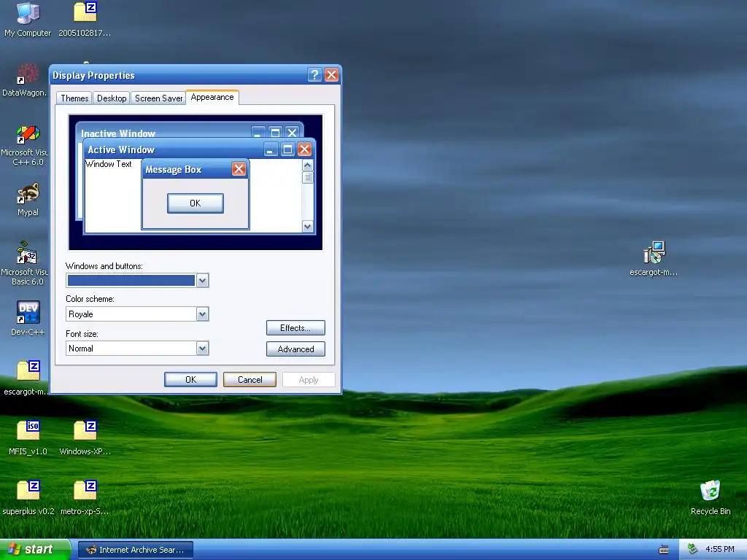747x560 pixels.
Task: Check the taskbar clock showing 4:55 PM
Action: pyautogui.click(x=720, y=550)
